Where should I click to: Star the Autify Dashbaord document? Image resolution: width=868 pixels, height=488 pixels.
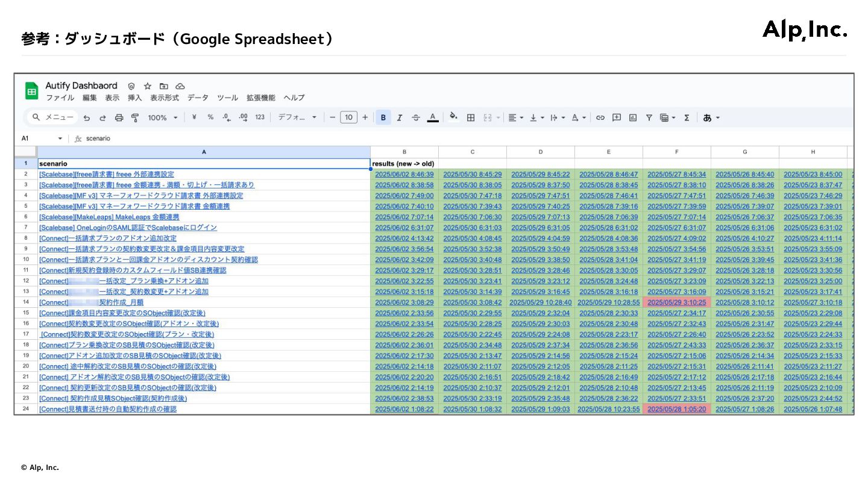[x=148, y=86]
